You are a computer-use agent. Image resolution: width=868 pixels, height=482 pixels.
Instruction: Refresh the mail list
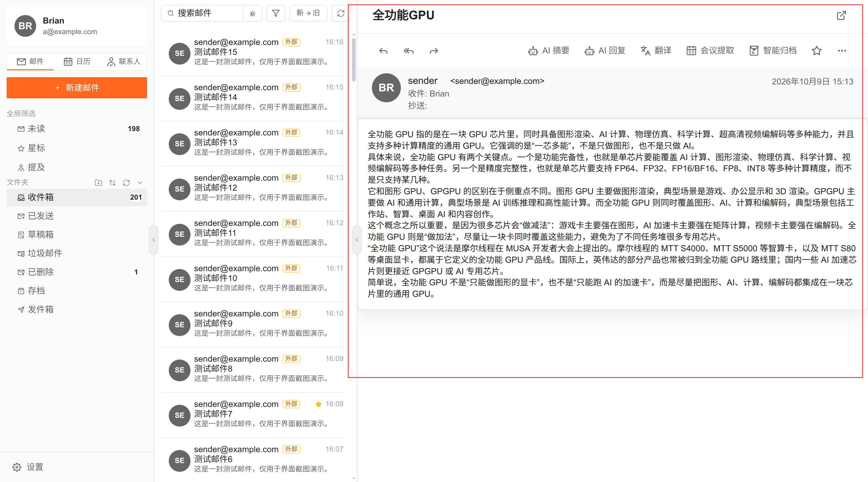click(341, 13)
